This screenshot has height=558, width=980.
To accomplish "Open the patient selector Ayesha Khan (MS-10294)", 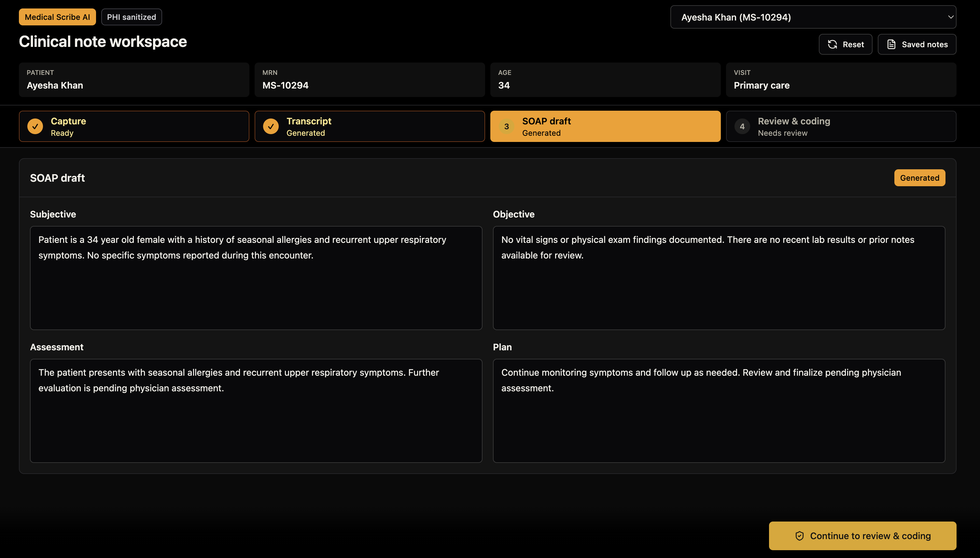I will pos(813,17).
